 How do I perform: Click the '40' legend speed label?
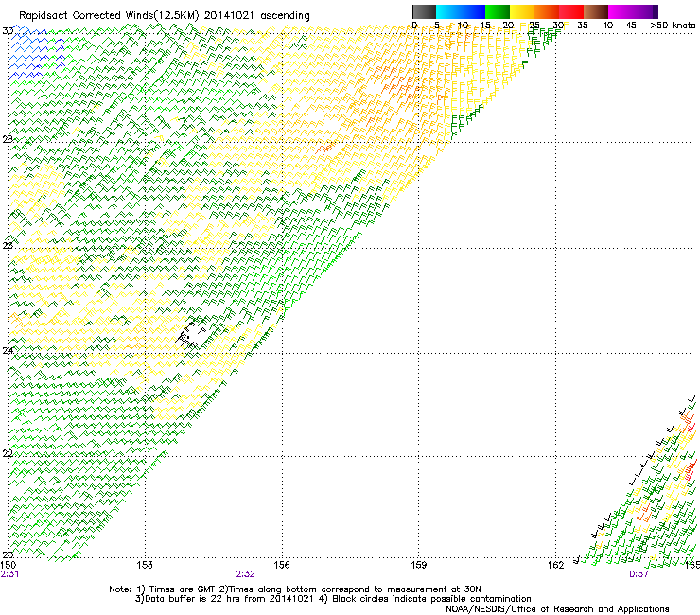[607, 26]
